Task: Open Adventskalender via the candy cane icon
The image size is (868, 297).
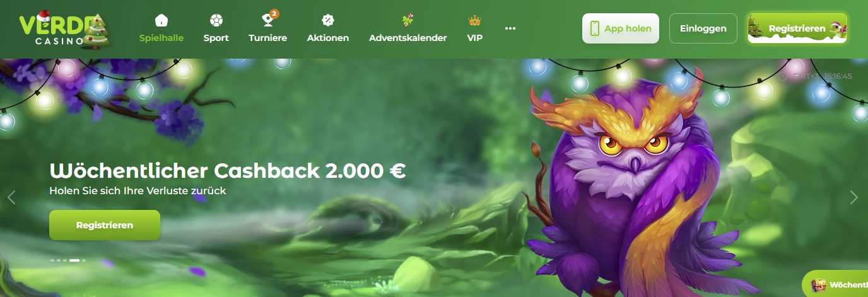Action: click(x=408, y=20)
